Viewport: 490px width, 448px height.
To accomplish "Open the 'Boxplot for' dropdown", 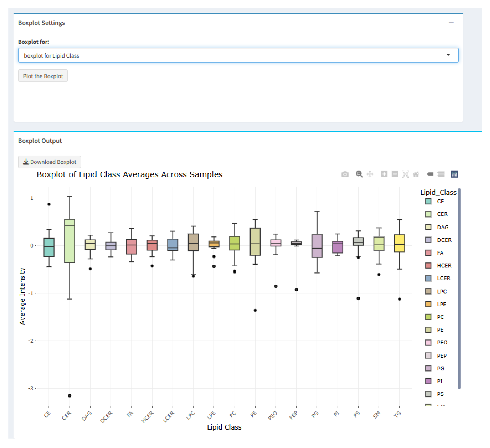I will click(x=238, y=55).
